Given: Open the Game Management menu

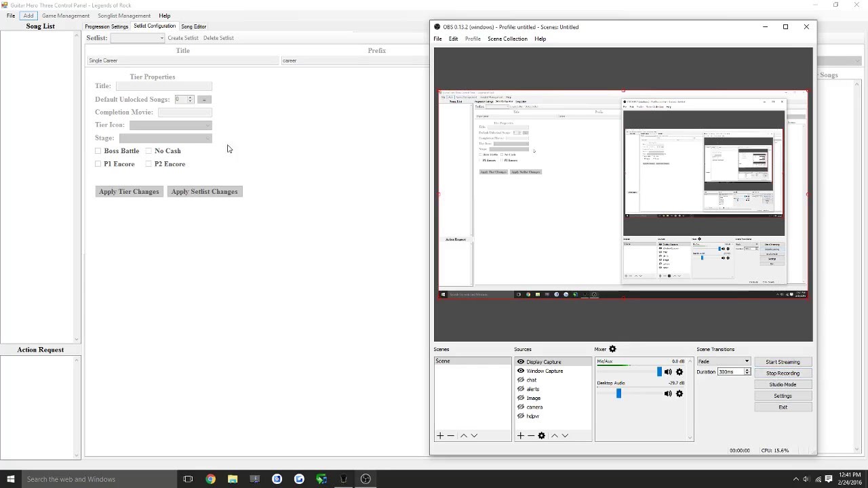Looking at the screenshot, I should tap(65, 16).
